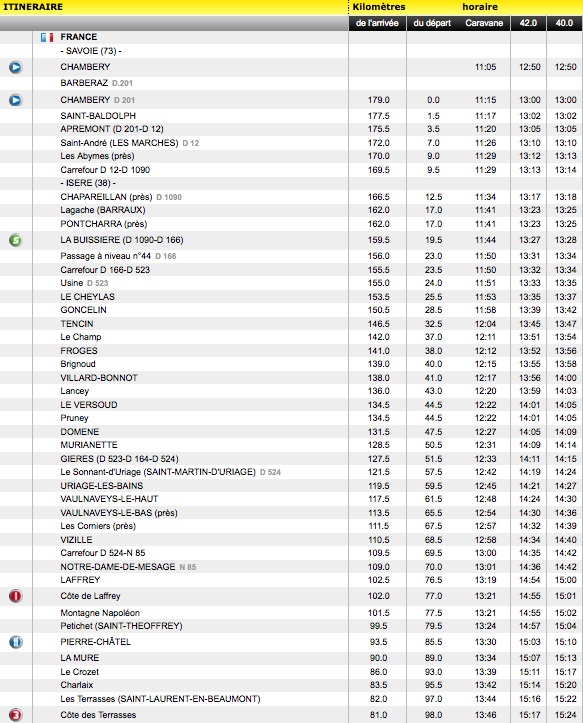Click the GONCELIN row

pos(292,310)
